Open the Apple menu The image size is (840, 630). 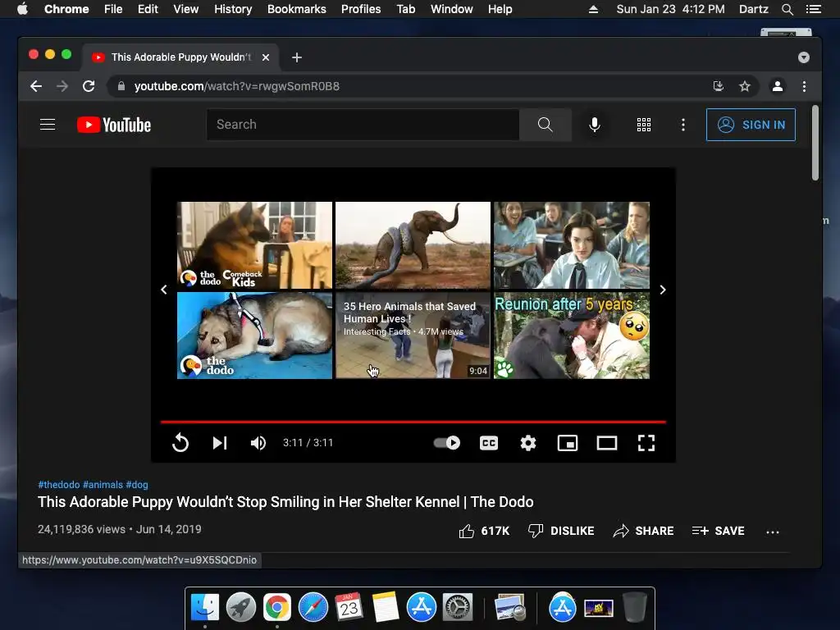(22, 9)
